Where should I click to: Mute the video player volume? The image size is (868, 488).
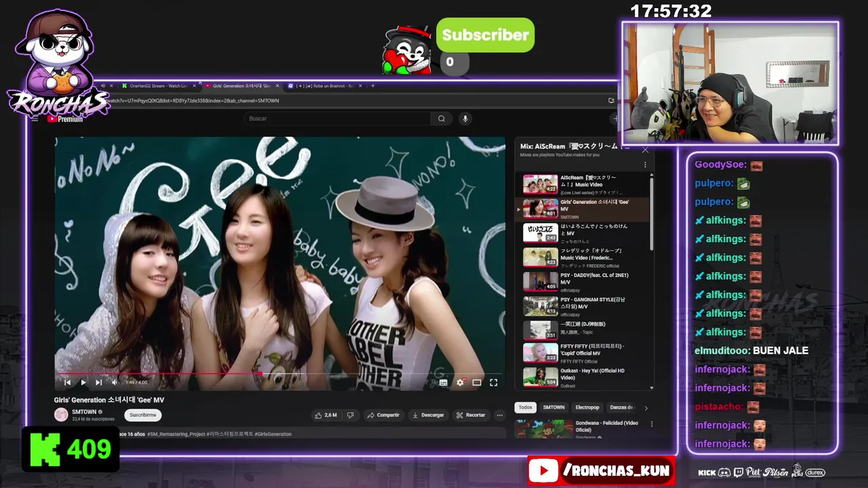click(114, 382)
